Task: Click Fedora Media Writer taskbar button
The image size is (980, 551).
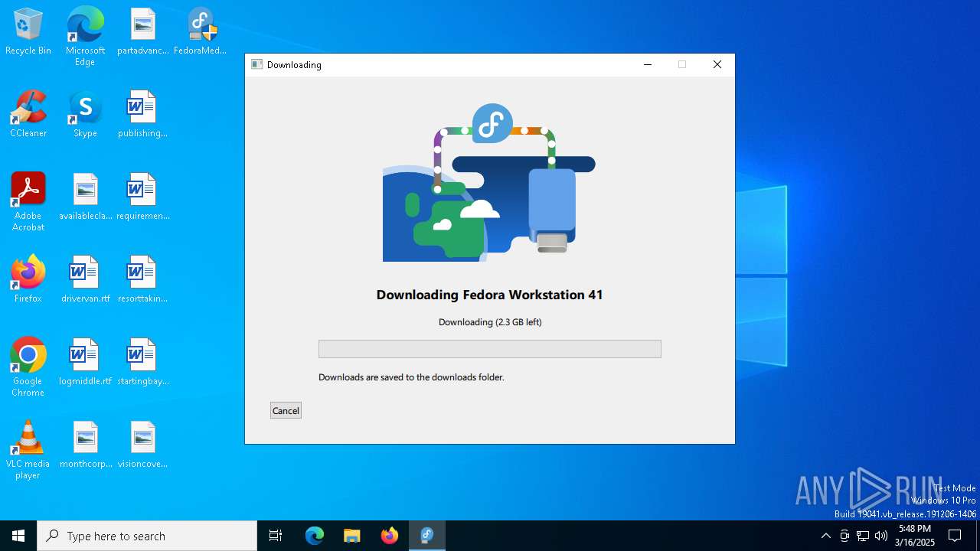Action: tap(427, 536)
